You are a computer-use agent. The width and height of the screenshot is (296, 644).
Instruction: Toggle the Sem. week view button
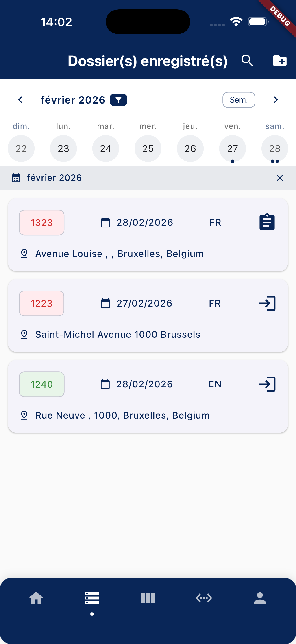coord(239,100)
